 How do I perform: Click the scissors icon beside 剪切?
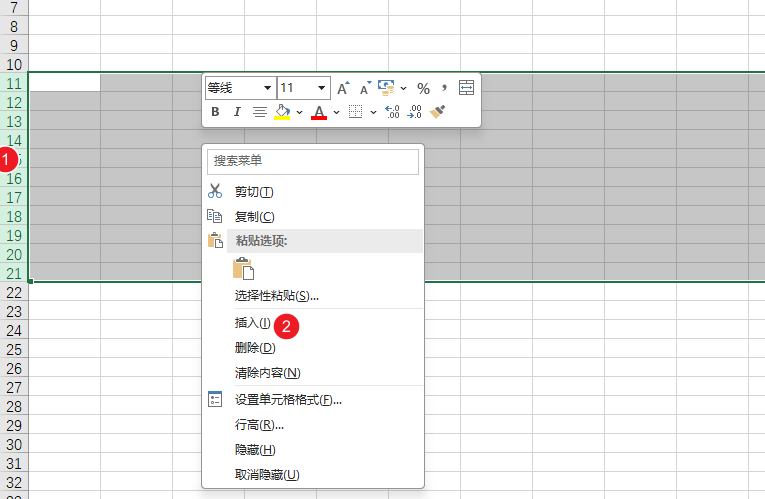tap(215, 191)
